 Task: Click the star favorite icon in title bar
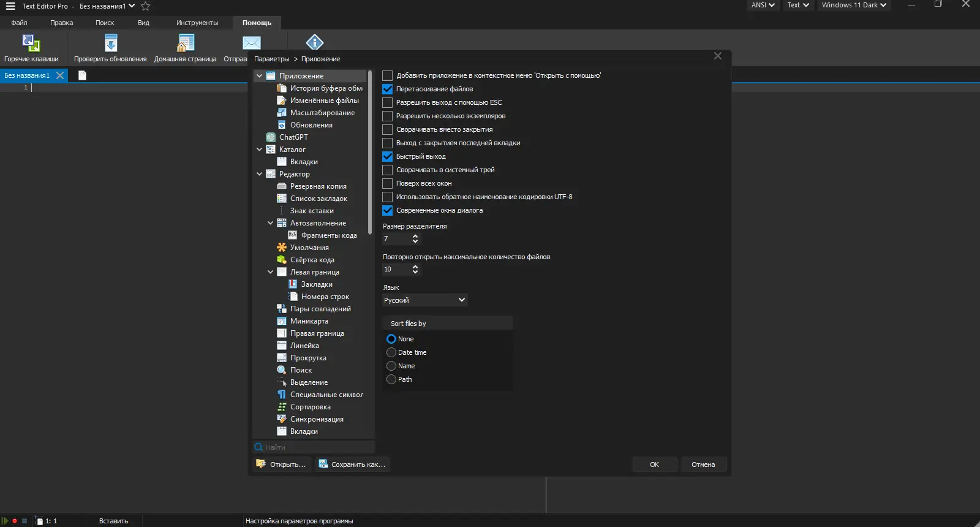(x=146, y=6)
